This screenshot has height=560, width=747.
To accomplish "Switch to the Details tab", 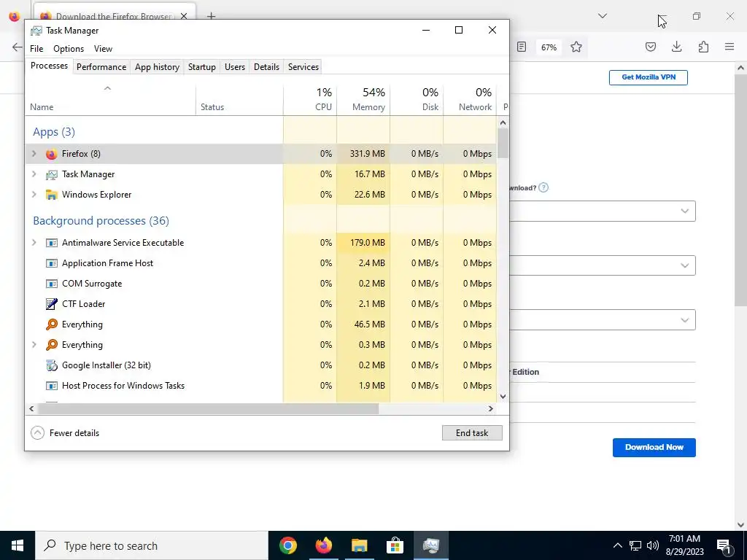I will tap(266, 67).
